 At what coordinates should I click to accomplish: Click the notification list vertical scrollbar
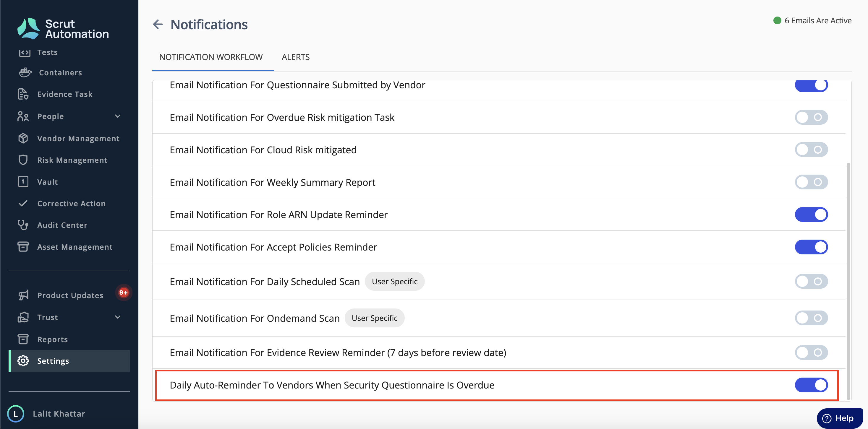(848, 281)
